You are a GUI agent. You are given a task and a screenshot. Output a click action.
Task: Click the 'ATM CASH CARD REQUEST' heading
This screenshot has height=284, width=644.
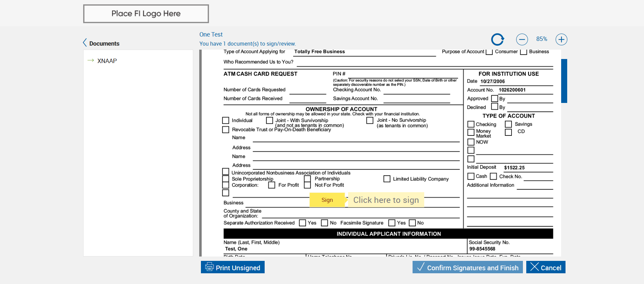click(261, 74)
